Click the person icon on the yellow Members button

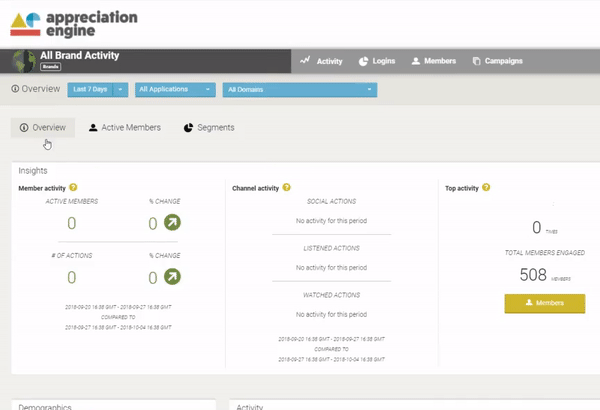pos(529,302)
